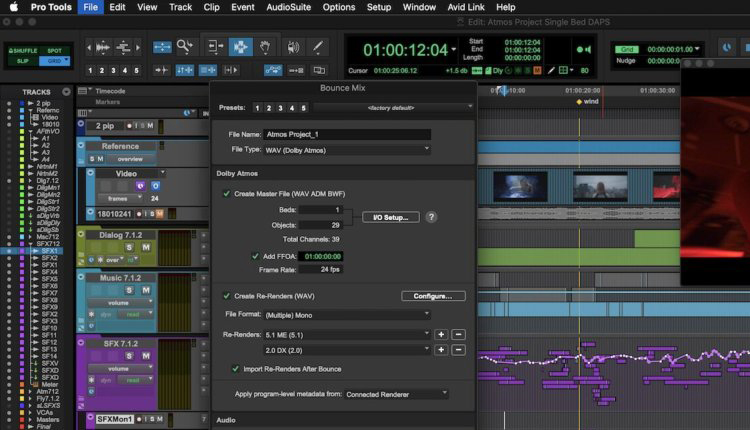This screenshot has height=430, width=750.
Task: Open the Track menu in menu bar
Action: [180, 7]
